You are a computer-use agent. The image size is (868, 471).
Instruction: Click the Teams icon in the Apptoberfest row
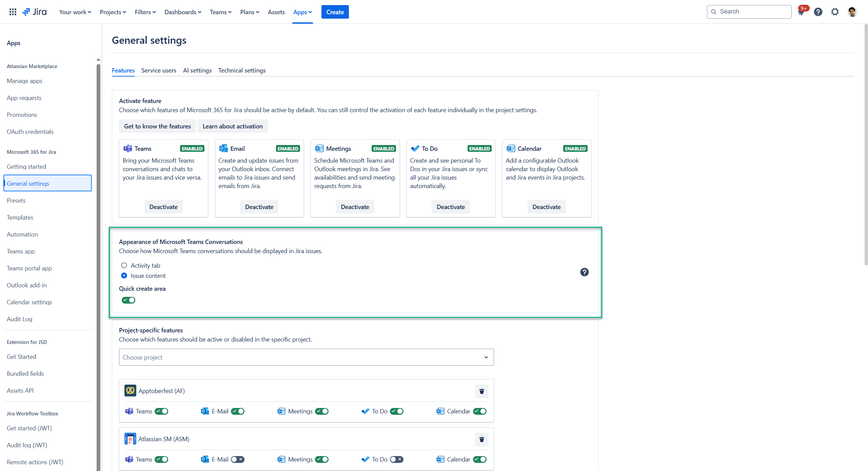(129, 411)
